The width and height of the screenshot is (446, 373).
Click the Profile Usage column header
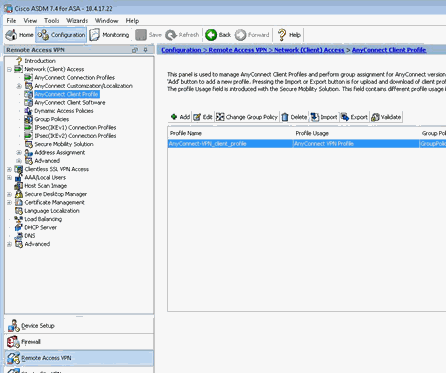(x=356, y=133)
